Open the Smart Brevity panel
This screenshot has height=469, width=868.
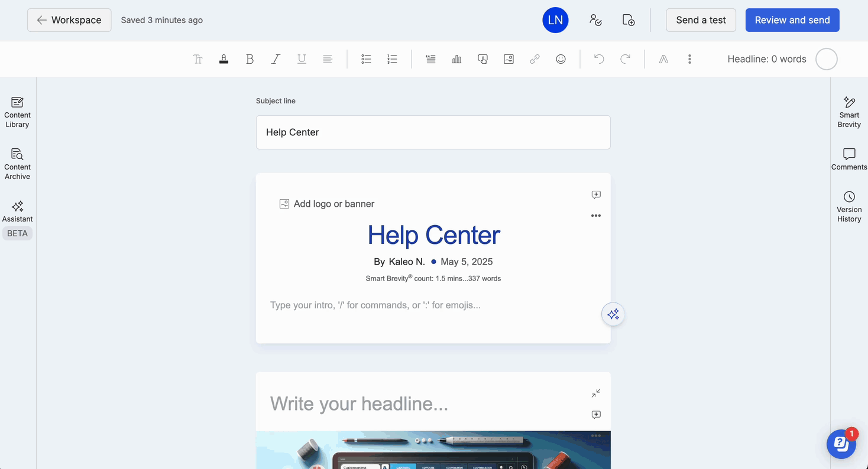pos(849,112)
